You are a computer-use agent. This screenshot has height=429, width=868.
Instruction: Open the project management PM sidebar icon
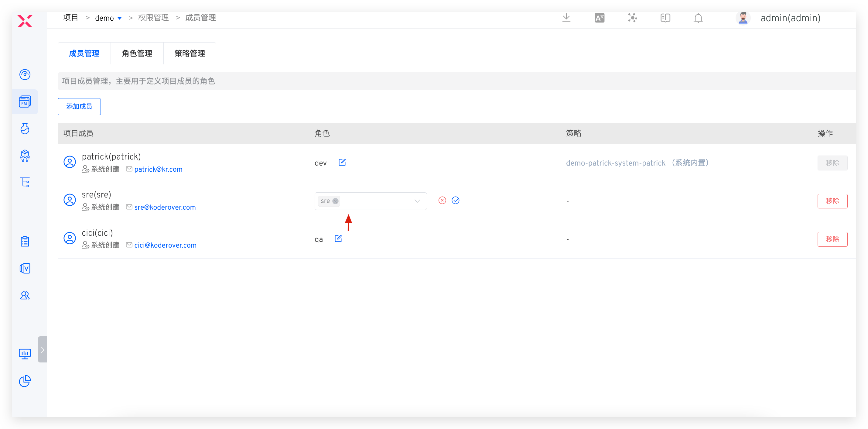(25, 101)
